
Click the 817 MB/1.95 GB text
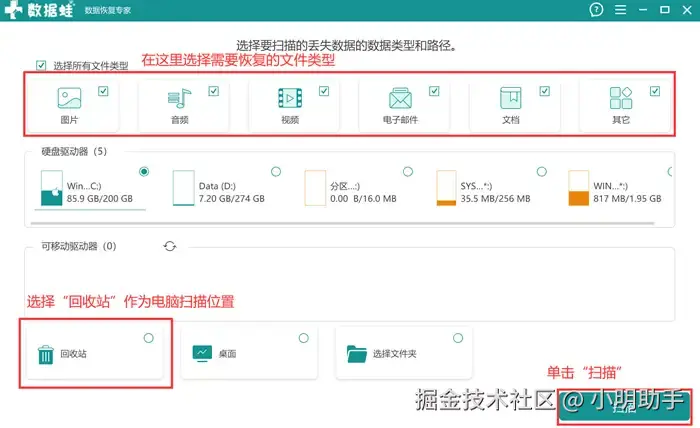(627, 199)
